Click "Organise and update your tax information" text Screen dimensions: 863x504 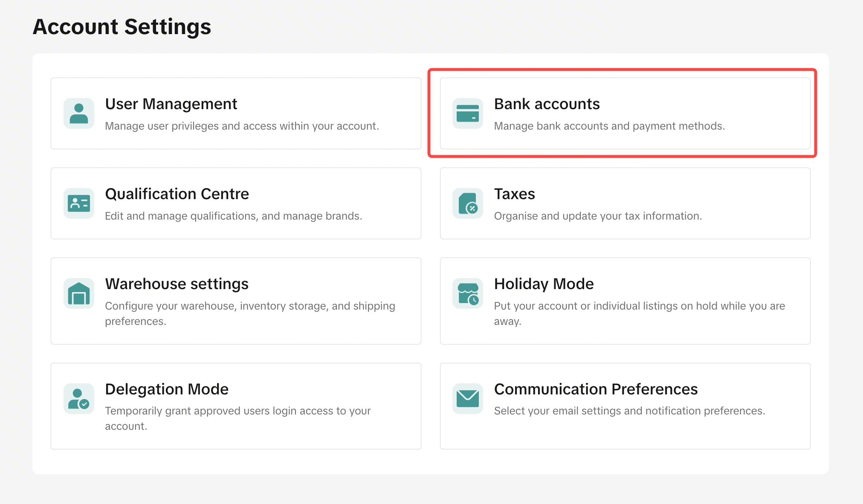click(x=598, y=216)
